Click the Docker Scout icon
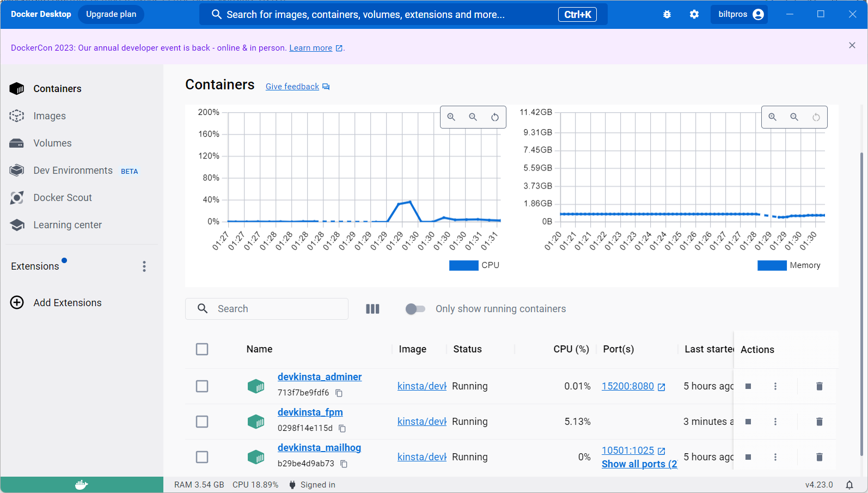The height and width of the screenshot is (493, 868). tap(17, 198)
